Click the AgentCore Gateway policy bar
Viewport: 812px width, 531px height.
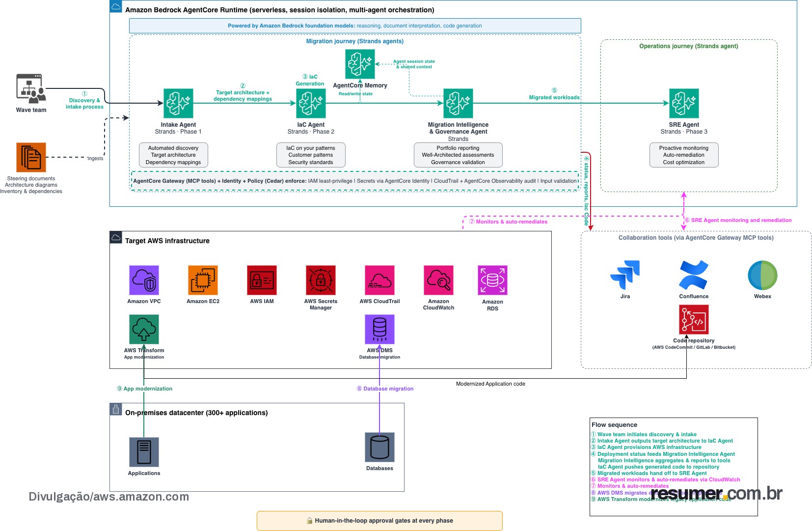click(355, 181)
